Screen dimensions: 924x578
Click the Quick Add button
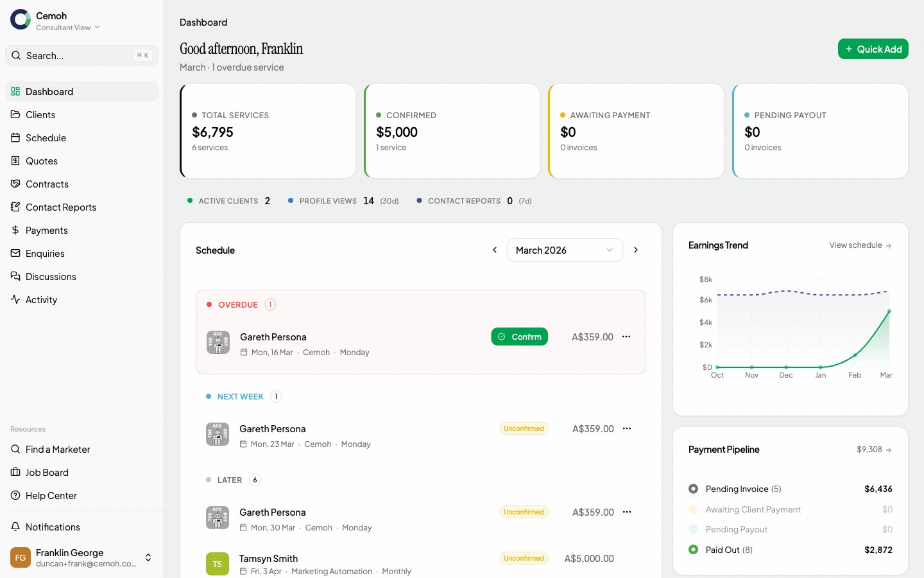(873, 49)
